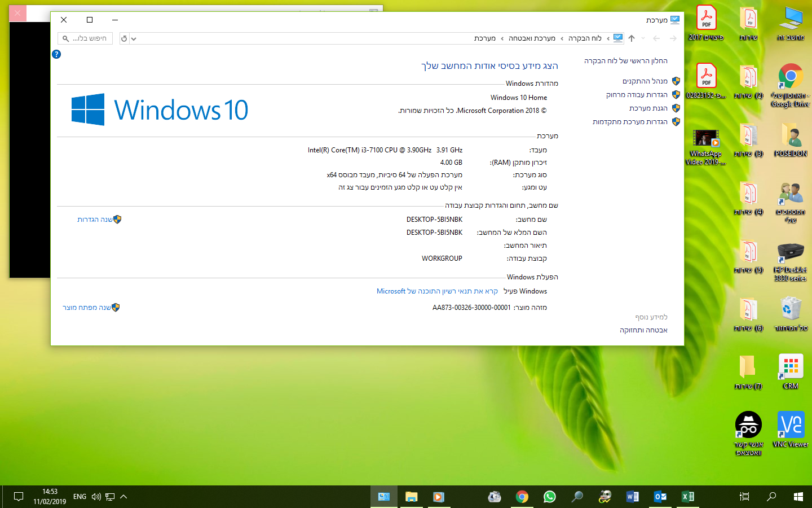Expand the chevron after מערכת ואבטחה breadcrumb
This screenshot has width=812, height=508.
click(502, 38)
